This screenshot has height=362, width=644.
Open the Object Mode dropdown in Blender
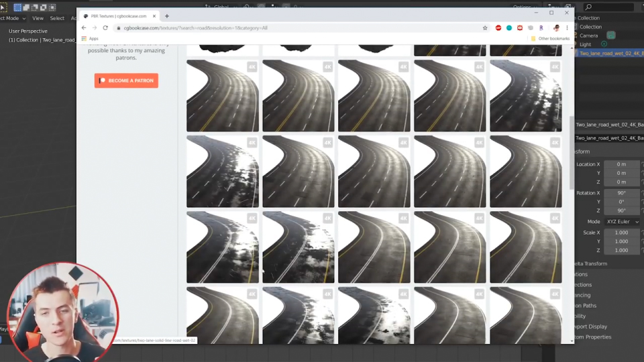pos(13,18)
